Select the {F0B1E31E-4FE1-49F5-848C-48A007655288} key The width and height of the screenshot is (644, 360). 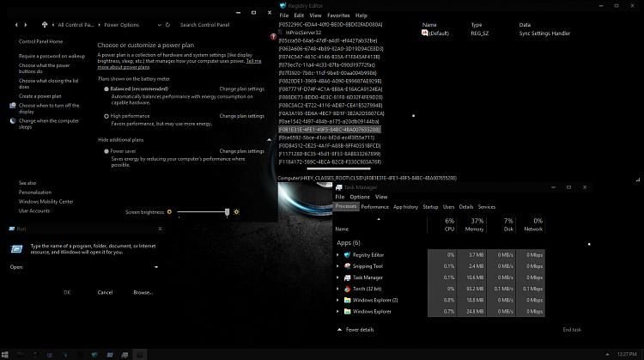(330, 130)
